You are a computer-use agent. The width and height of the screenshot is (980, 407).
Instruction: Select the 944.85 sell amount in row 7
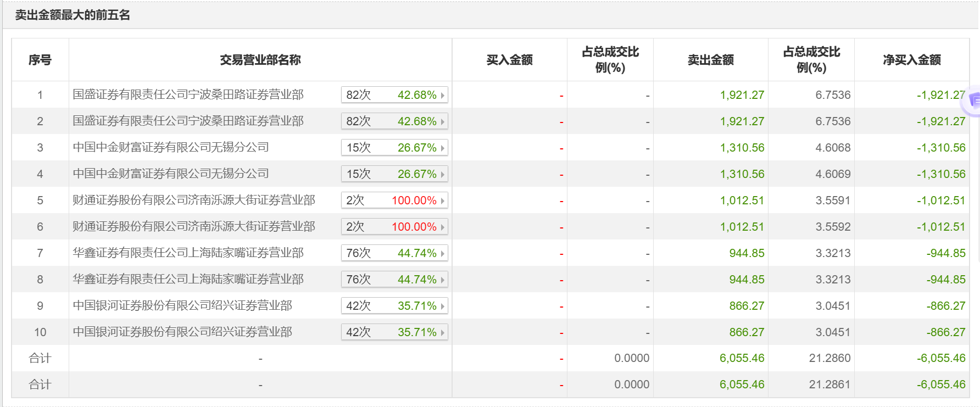point(747,253)
